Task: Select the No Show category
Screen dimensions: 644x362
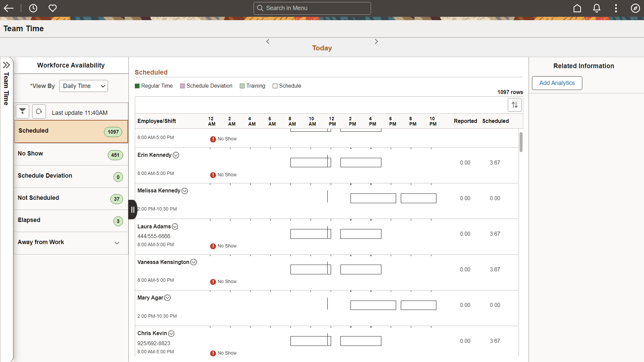Action: pos(71,154)
